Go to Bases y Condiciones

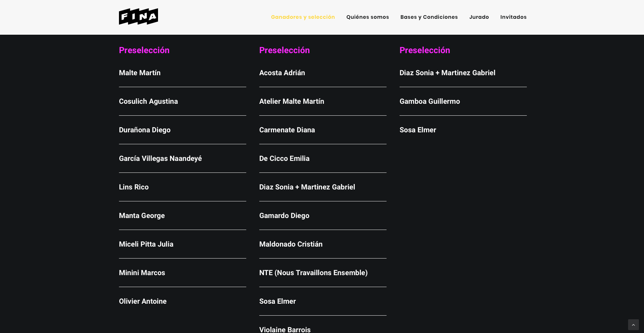tap(429, 17)
